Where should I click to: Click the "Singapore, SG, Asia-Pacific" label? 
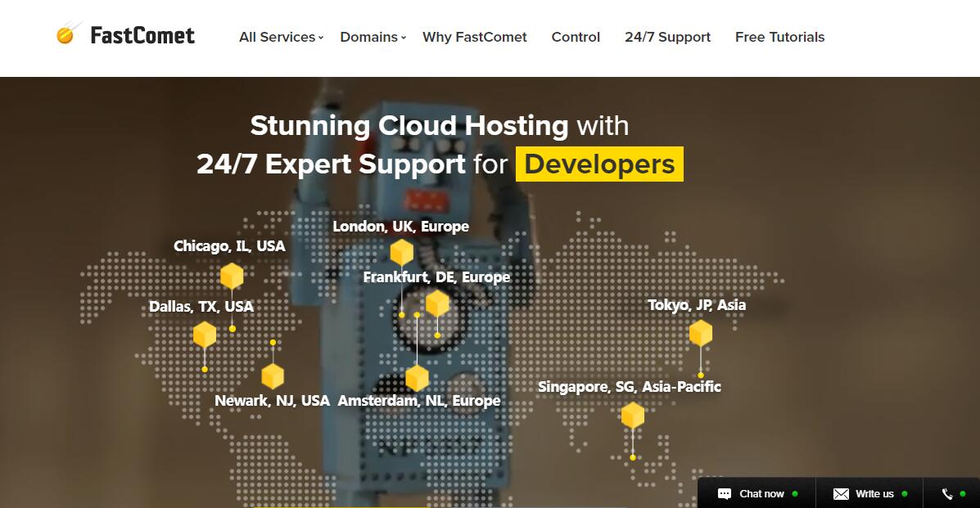(x=630, y=387)
